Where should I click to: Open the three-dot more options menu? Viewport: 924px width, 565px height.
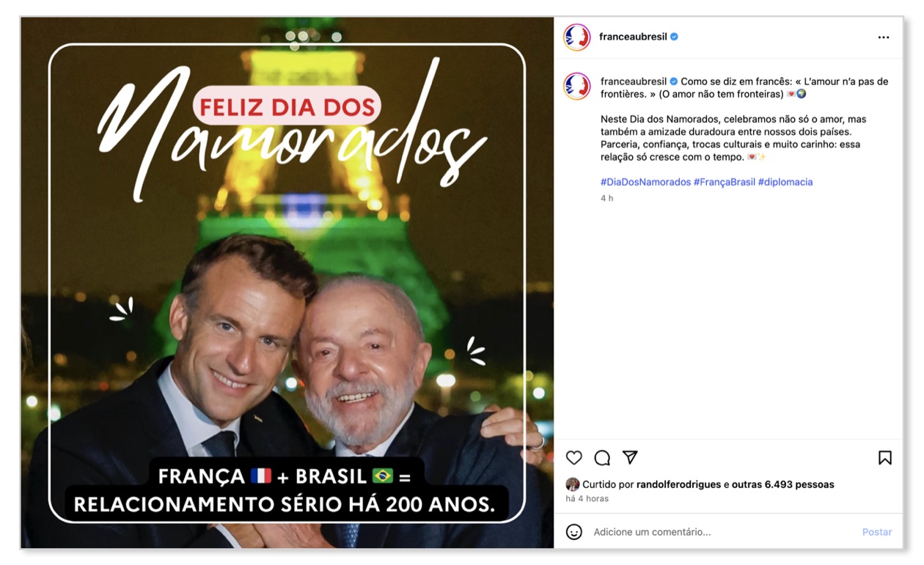(884, 37)
